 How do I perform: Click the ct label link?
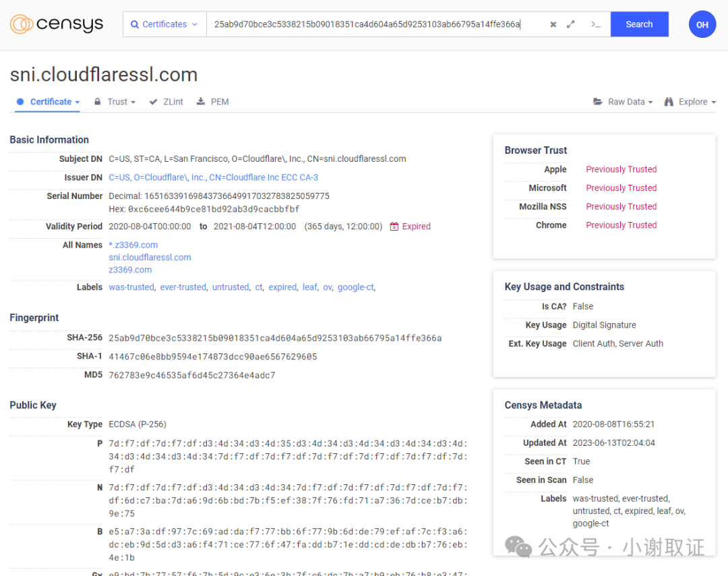(259, 287)
